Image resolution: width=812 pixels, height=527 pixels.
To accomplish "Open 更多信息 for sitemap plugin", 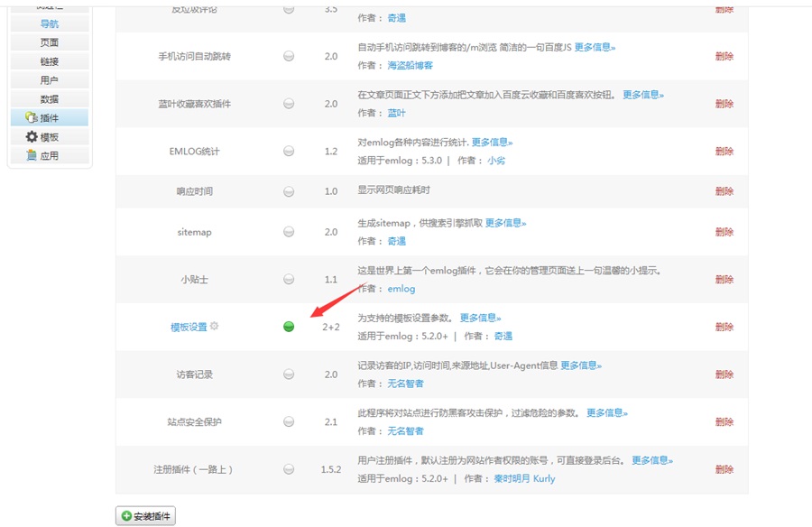I will pyautogui.click(x=505, y=223).
